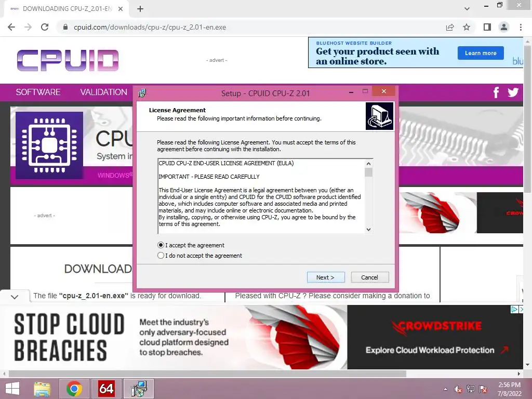
Task: Go back in Chrome browser
Action: (x=11, y=27)
